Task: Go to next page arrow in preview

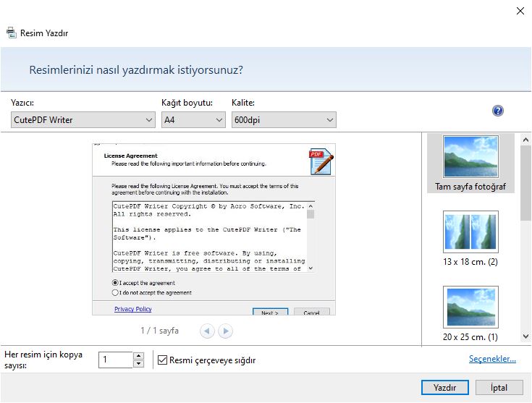Action: [x=226, y=331]
